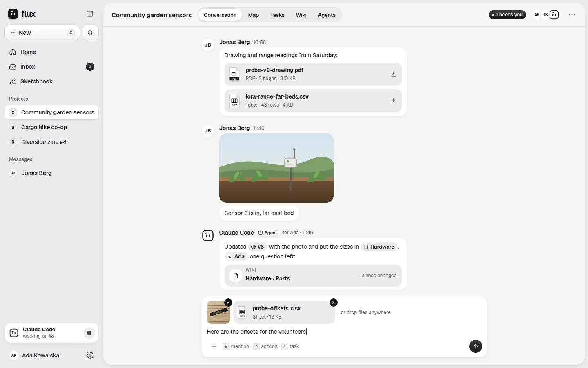Select the Cargo bike co-op project
This screenshot has width=588, height=368.
tap(51, 127)
